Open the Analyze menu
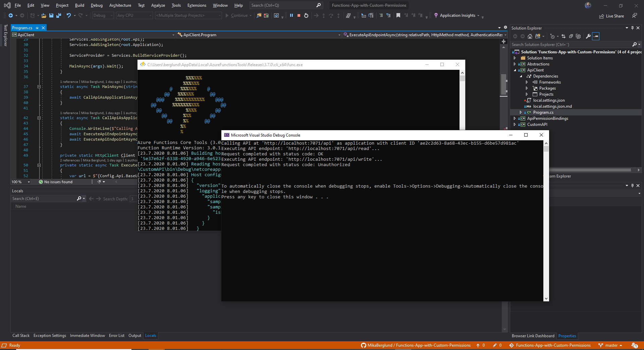The height and width of the screenshot is (350, 644). (158, 5)
